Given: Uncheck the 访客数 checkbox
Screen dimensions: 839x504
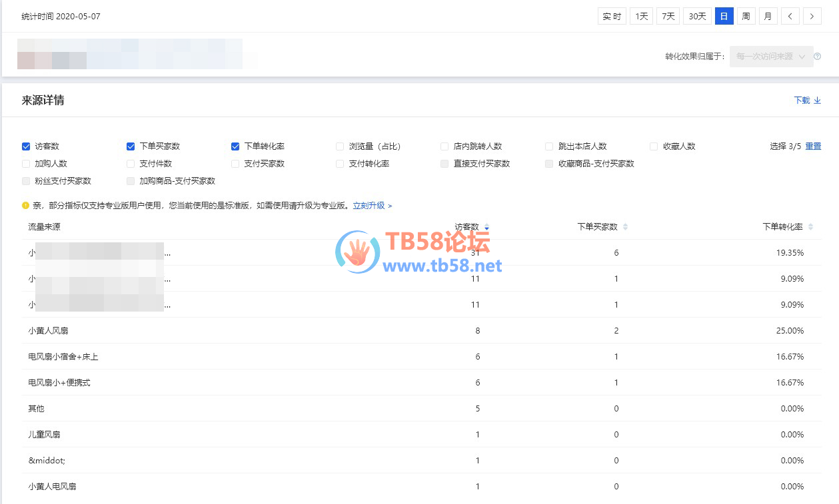Looking at the screenshot, I should tap(26, 146).
